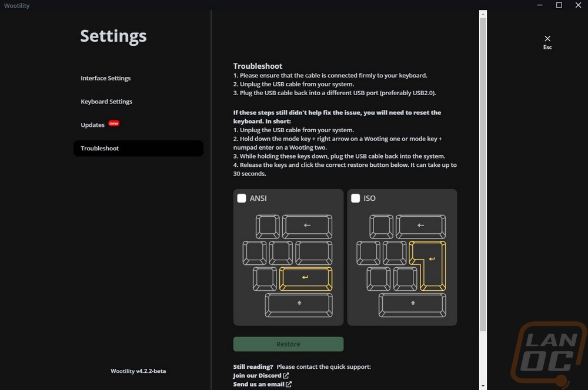Image resolution: width=588 pixels, height=390 pixels.
Task: Open the Interface Settings section
Action: pos(106,78)
